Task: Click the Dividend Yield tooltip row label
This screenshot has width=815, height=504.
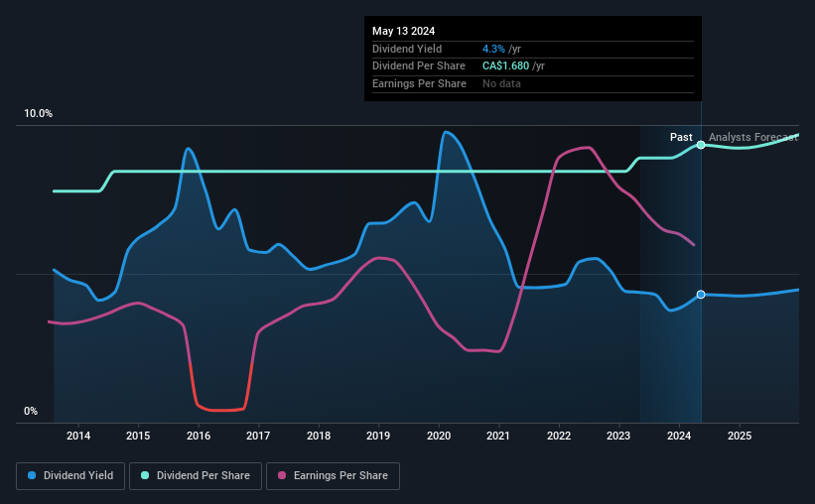Action: pos(407,49)
